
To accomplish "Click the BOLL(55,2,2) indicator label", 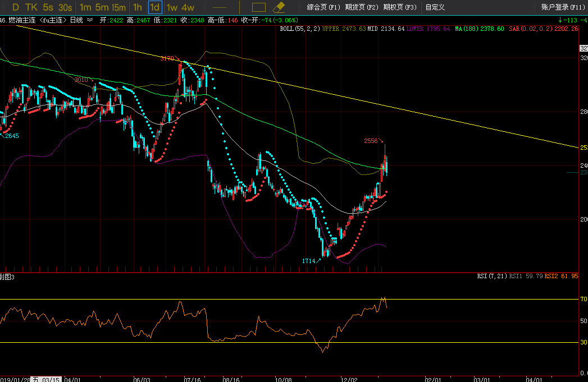I will [300, 29].
